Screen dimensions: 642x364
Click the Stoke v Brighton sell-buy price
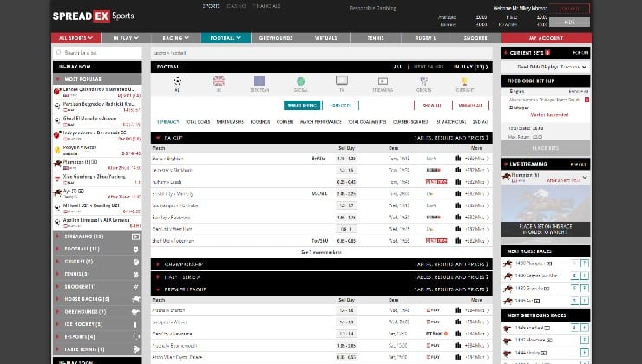pyautogui.click(x=346, y=159)
